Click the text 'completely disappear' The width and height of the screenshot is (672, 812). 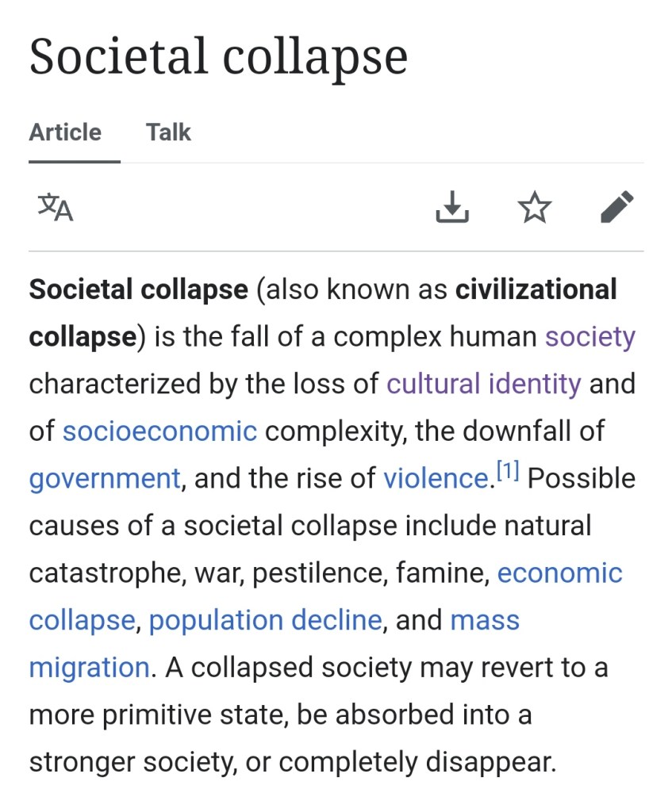417,762
